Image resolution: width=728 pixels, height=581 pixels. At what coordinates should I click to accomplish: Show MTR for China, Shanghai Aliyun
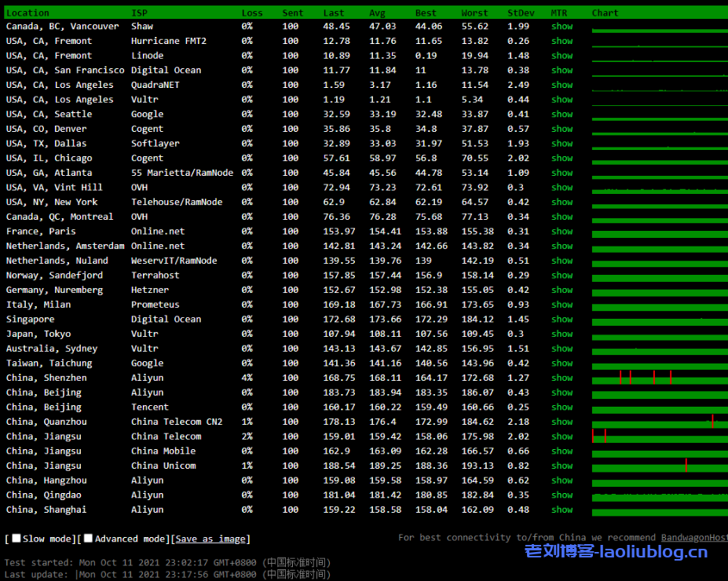click(x=562, y=510)
